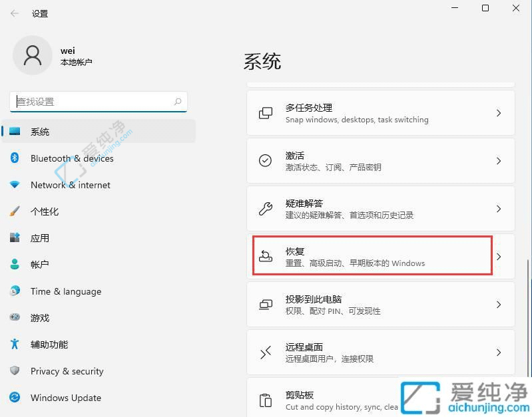Click the Apps icon in sidebar

point(15,237)
